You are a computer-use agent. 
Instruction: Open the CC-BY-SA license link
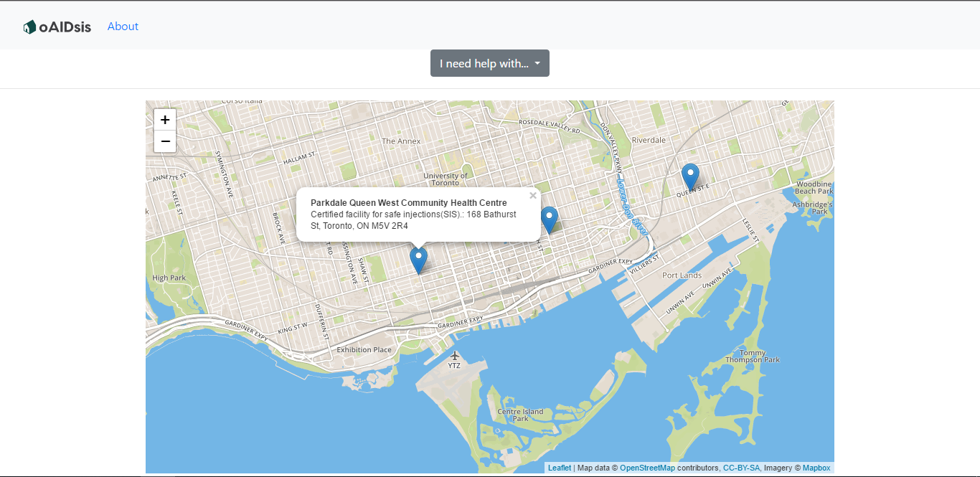741,468
